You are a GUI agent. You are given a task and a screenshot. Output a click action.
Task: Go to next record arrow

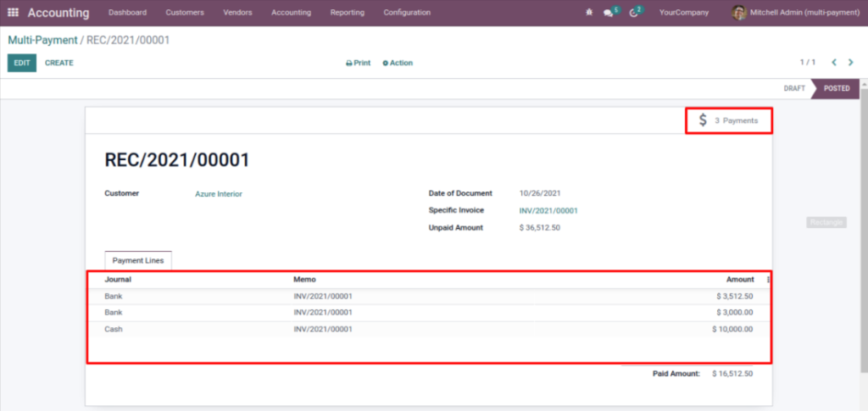click(x=851, y=63)
